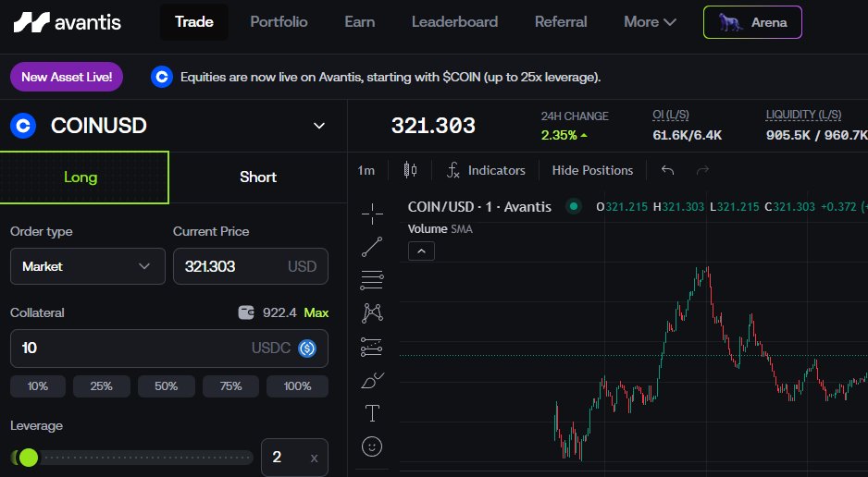Open the emoji icons tool
This screenshot has height=477, width=868.
[372, 446]
